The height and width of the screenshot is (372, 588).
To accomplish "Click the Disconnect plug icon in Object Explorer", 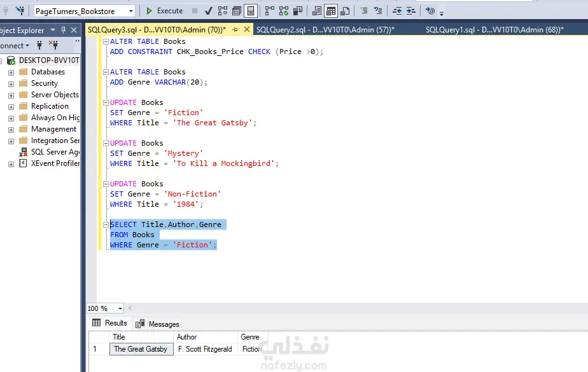I will (53, 46).
